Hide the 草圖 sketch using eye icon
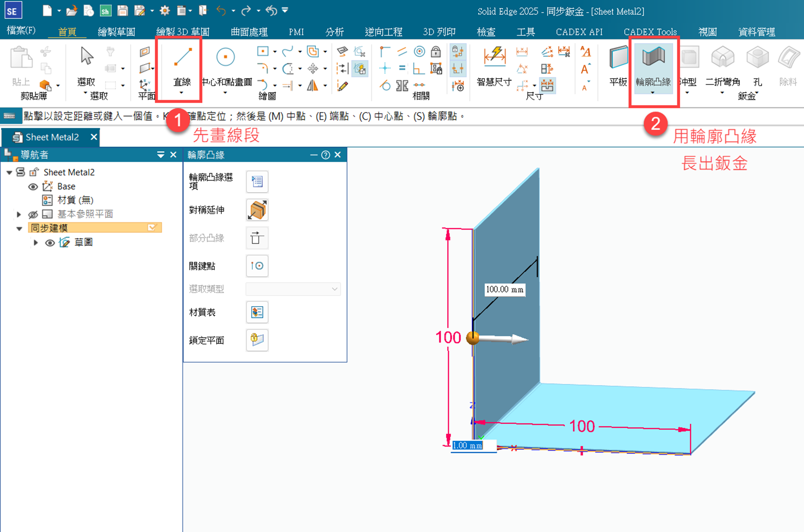The image size is (804, 532). [x=50, y=242]
